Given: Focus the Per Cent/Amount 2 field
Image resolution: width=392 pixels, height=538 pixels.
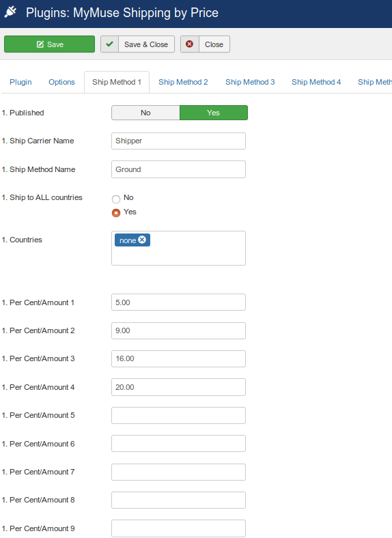Looking at the screenshot, I should click(x=178, y=330).
